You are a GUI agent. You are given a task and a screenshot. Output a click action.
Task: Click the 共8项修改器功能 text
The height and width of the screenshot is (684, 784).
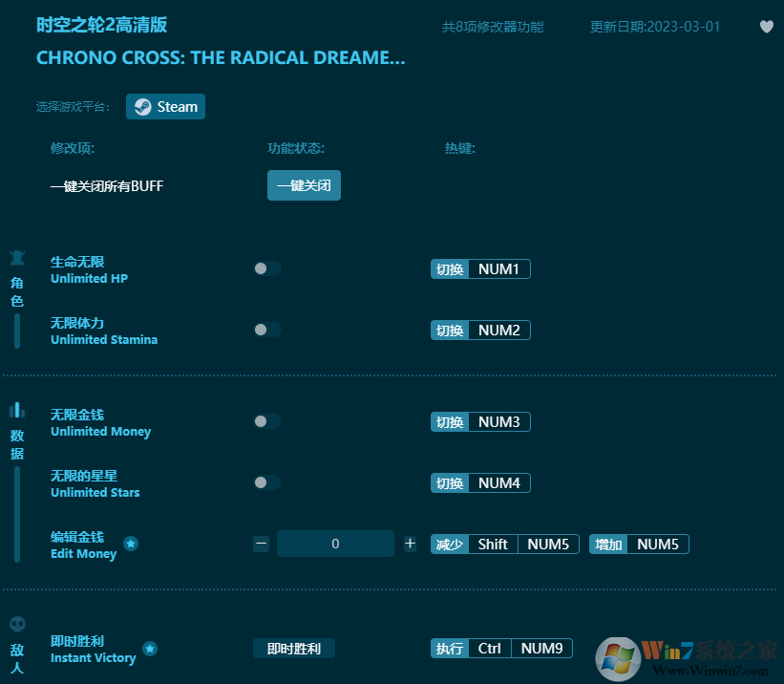[x=493, y=27]
